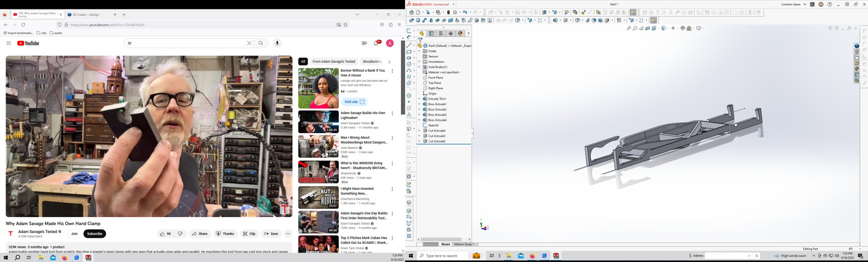Click the Subscribe button
Image resolution: width=868 pixels, height=262 pixels.
(95, 234)
